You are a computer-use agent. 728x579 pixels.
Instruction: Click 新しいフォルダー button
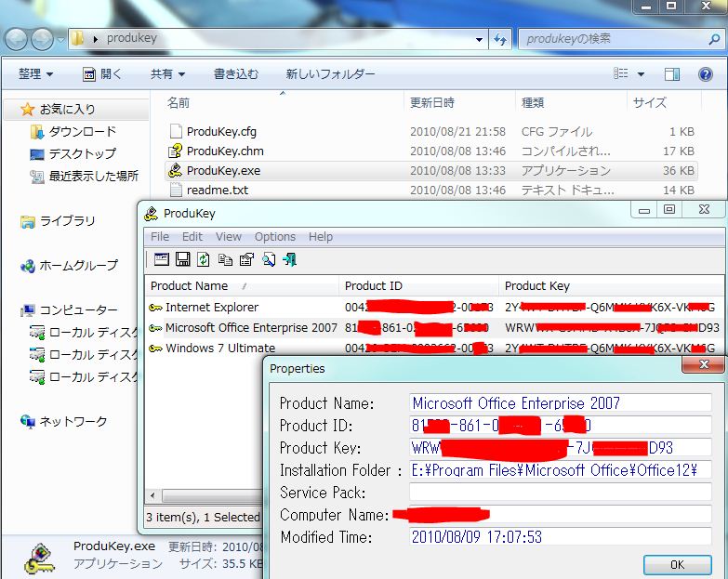(330, 73)
